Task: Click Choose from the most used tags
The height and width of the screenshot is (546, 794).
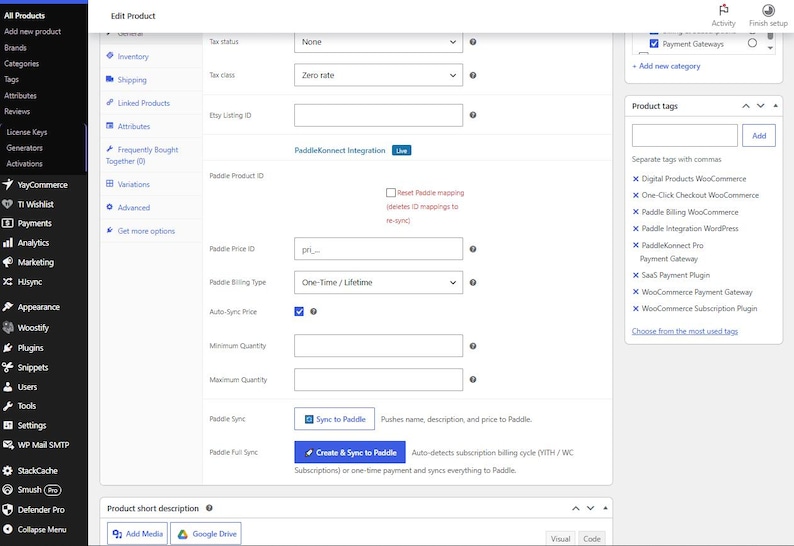Action: pyautogui.click(x=685, y=331)
